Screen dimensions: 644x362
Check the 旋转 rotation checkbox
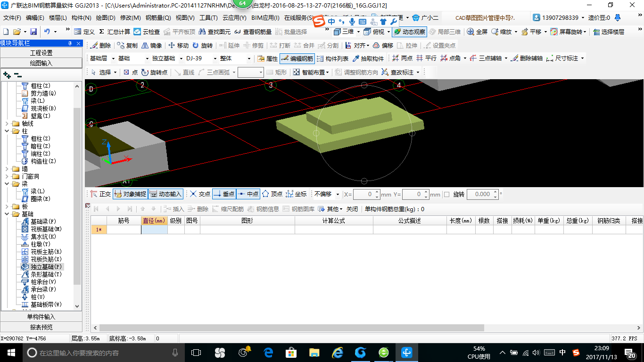(x=447, y=194)
